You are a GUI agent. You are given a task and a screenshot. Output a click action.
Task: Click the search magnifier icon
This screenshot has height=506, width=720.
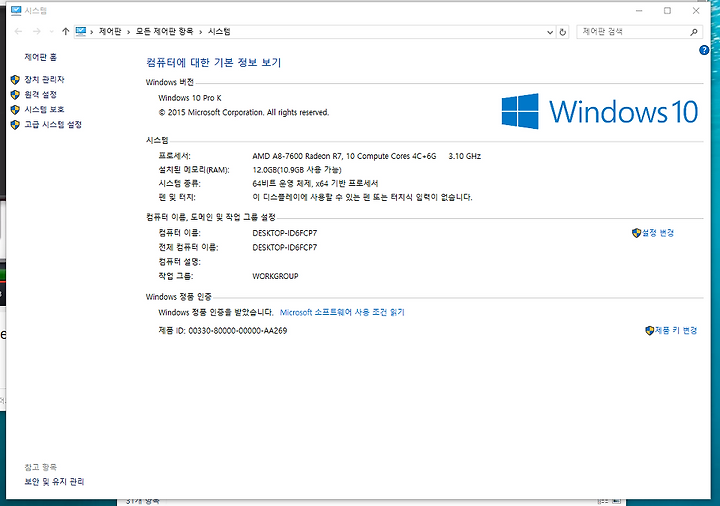pos(694,32)
